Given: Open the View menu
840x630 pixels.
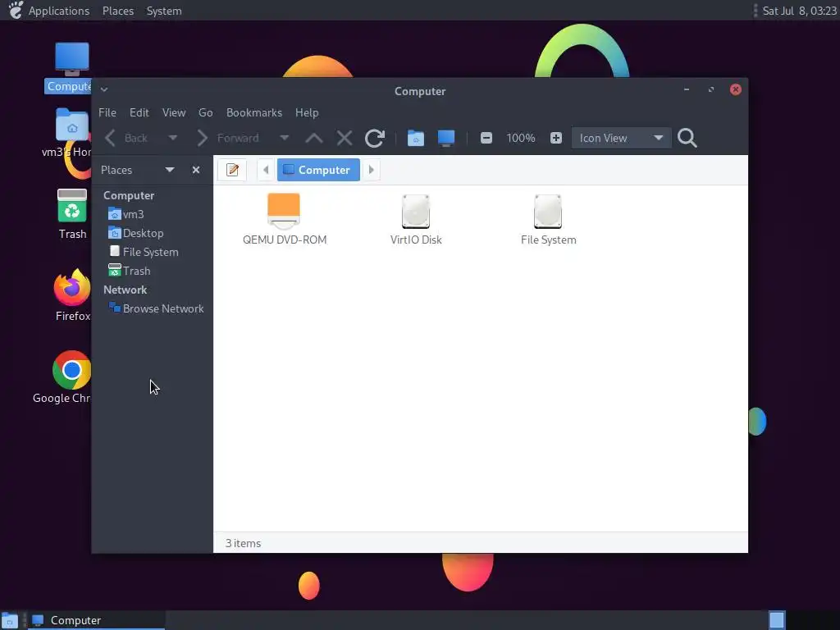Looking at the screenshot, I should click(174, 112).
